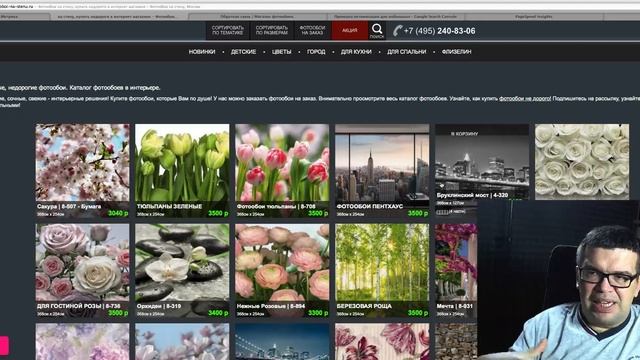Click Фотообои на заказ button
This screenshot has width=640, height=360.
312,30
